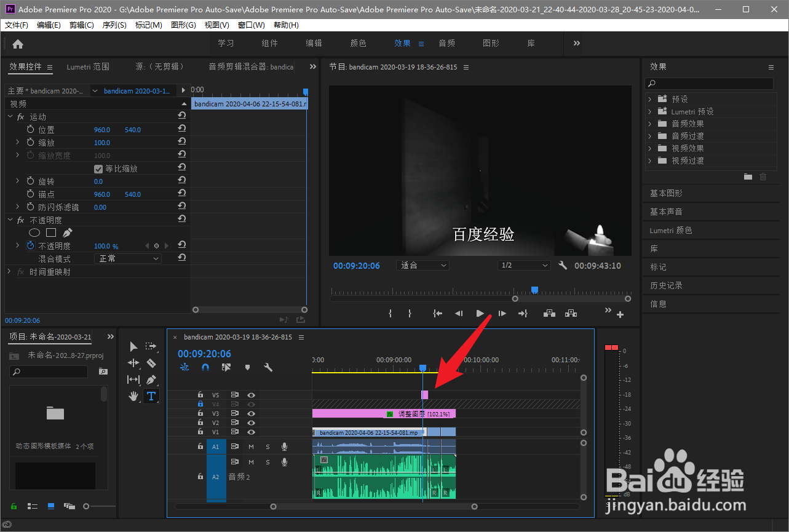Expand the Video Transitions folder

coord(650,161)
